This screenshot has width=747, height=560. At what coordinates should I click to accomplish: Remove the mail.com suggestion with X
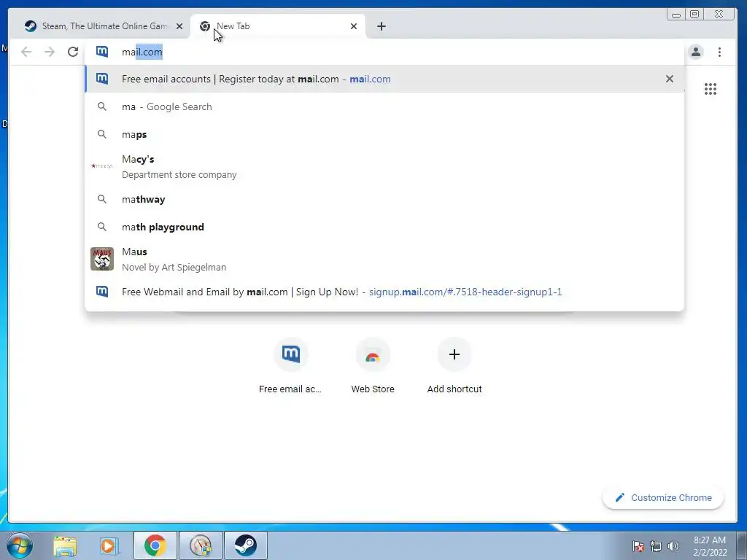(670, 79)
